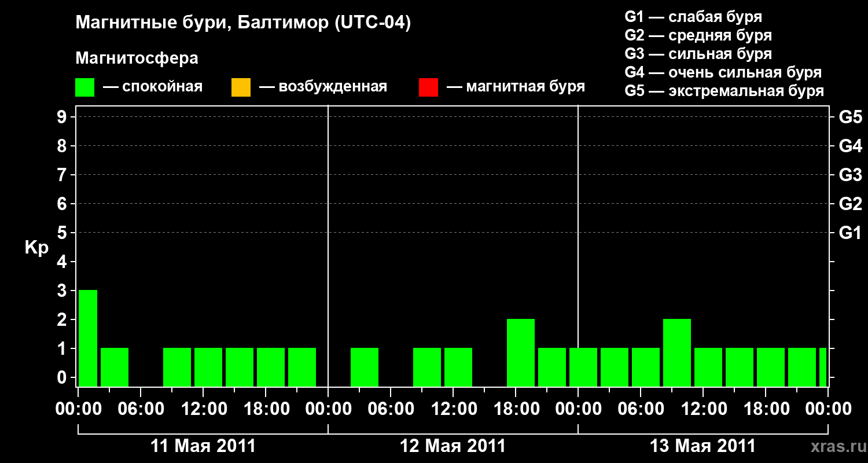The image size is (868, 463).
Task: Click bar above 18:00 on 11 Мая
Action: click(x=271, y=367)
